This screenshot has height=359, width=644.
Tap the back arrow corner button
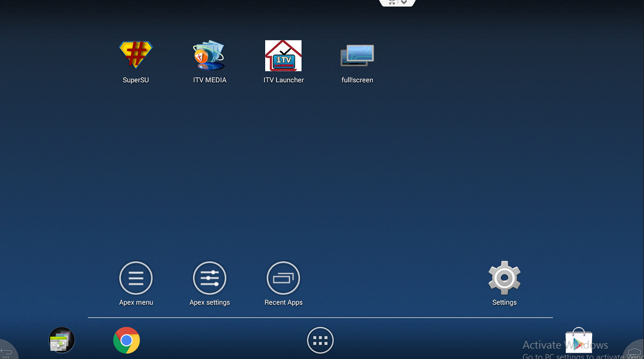pos(7,351)
